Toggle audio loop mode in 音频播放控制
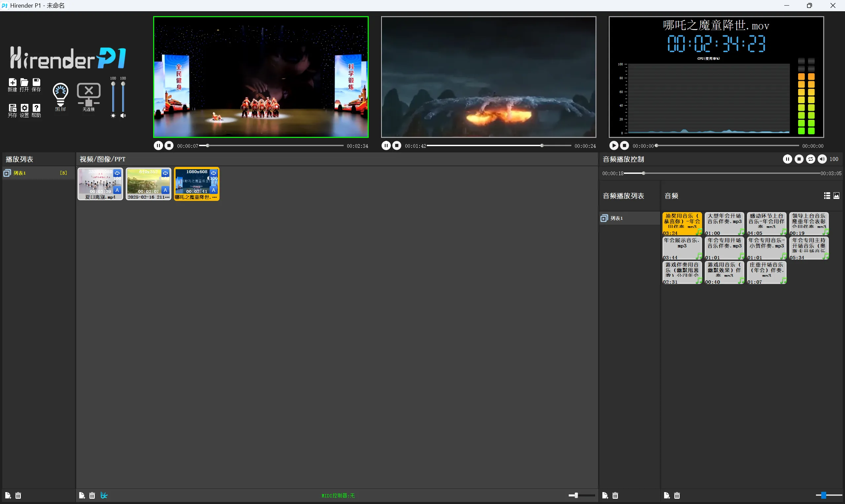Screen dimensions: 845x504 coord(810,159)
